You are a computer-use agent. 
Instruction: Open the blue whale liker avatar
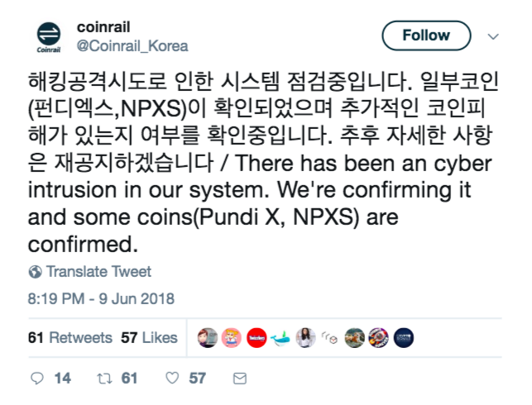(x=281, y=337)
